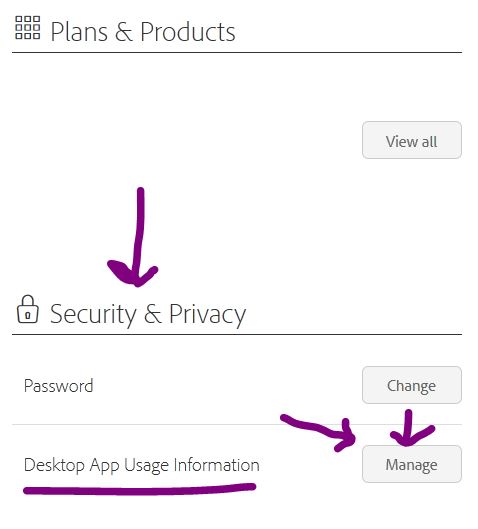The image size is (478, 529).
Task: Manage Desktop App Usage Information settings
Action: coord(412,464)
